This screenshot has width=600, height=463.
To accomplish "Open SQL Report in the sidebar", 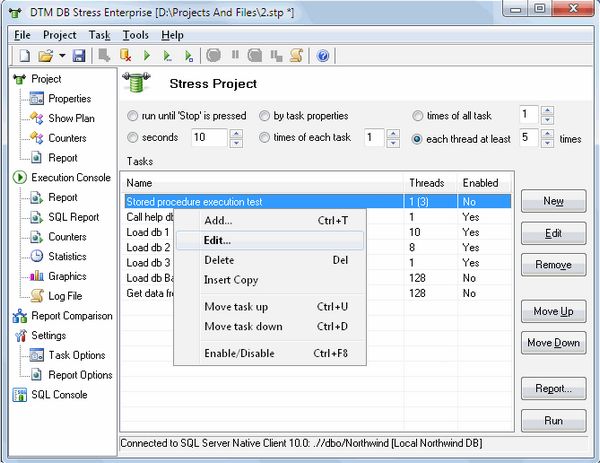I will click(x=73, y=217).
